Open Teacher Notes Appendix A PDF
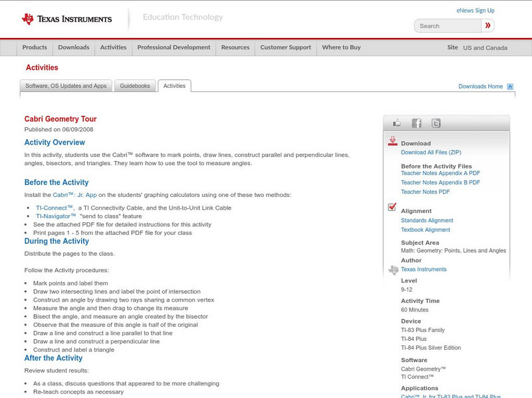532x398 pixels. tap(440, 173)
